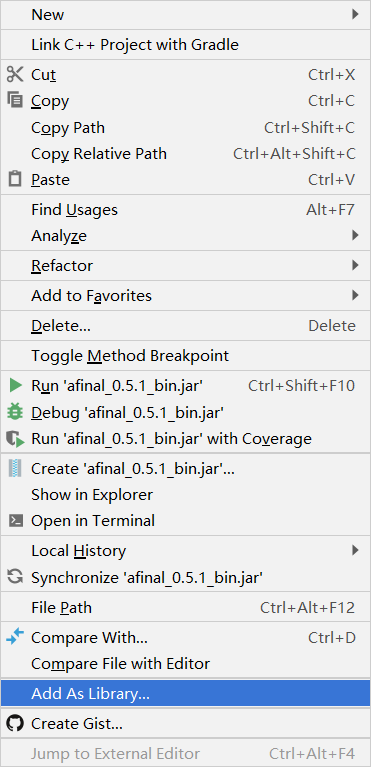Click the clipboard Paste icon
Viewport: 371px width, 767px height.
pos(15,179)
